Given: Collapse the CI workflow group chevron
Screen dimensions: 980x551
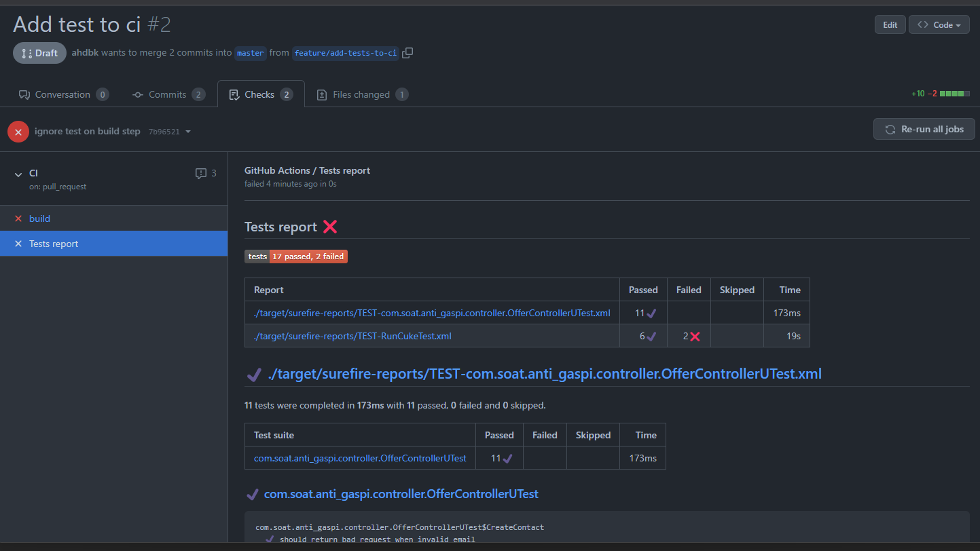Looking at the screenshot, I should pyautogui.click(x=18, y=174).
